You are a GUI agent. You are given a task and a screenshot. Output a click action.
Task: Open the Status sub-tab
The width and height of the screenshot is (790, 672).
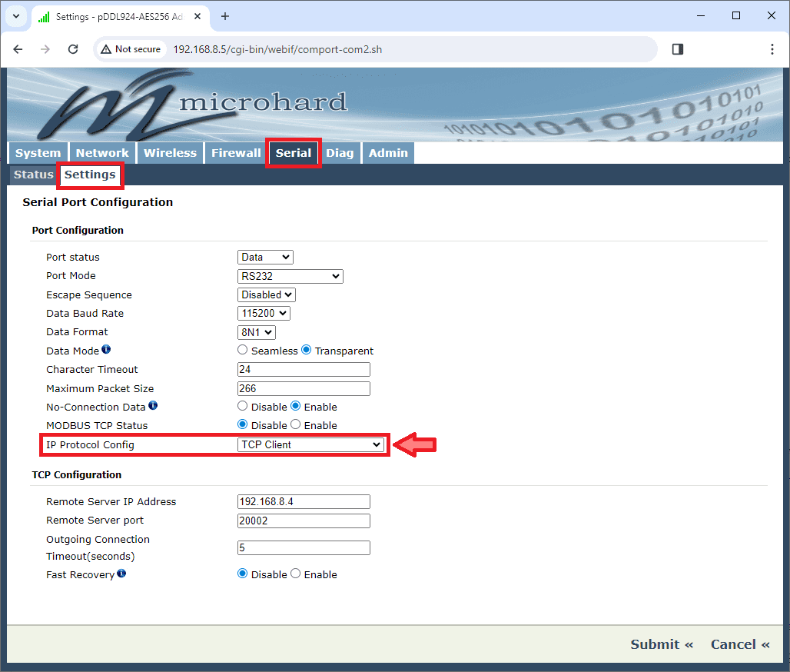33,175
